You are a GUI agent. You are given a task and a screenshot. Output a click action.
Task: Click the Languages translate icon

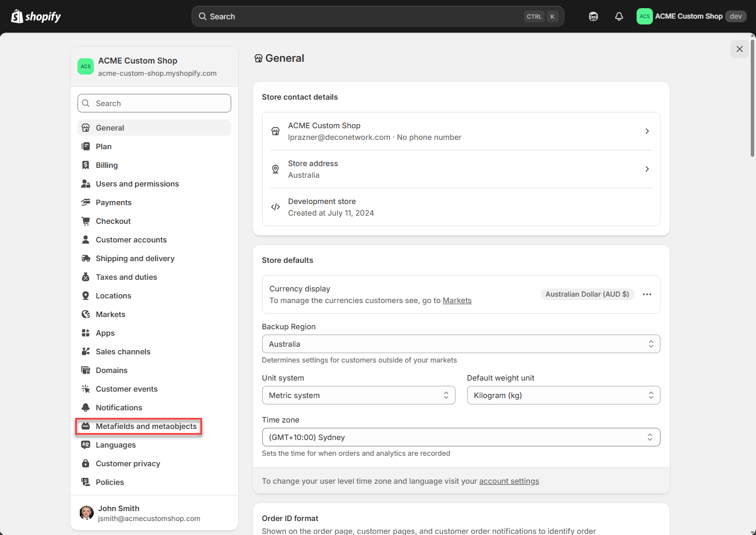pos(86,445)
